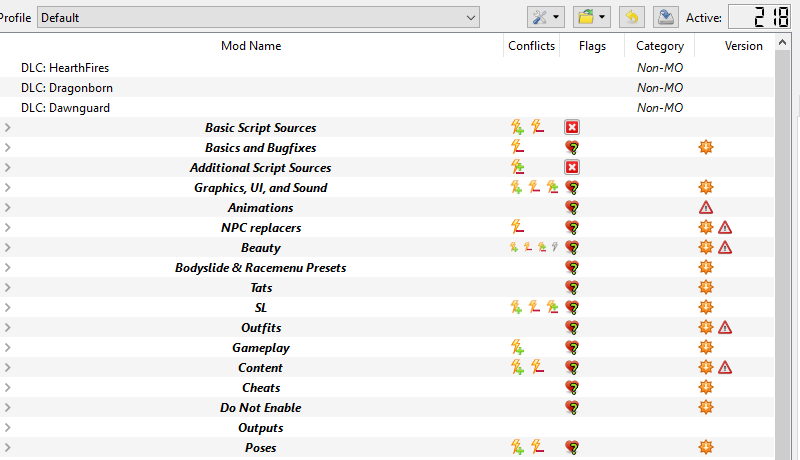This screenshot has height=460, width=800.
Task: Expand the SL separator
Action: [8, 308]
